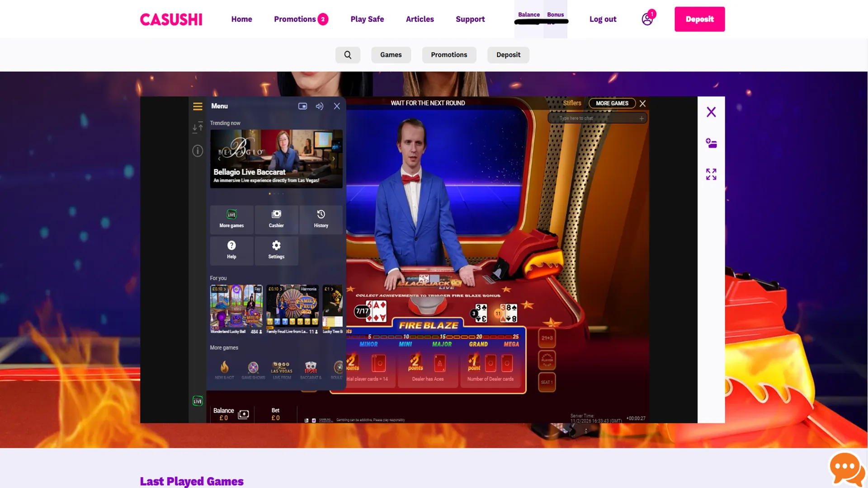Click the Games pill button

click(x=391, y=55)
